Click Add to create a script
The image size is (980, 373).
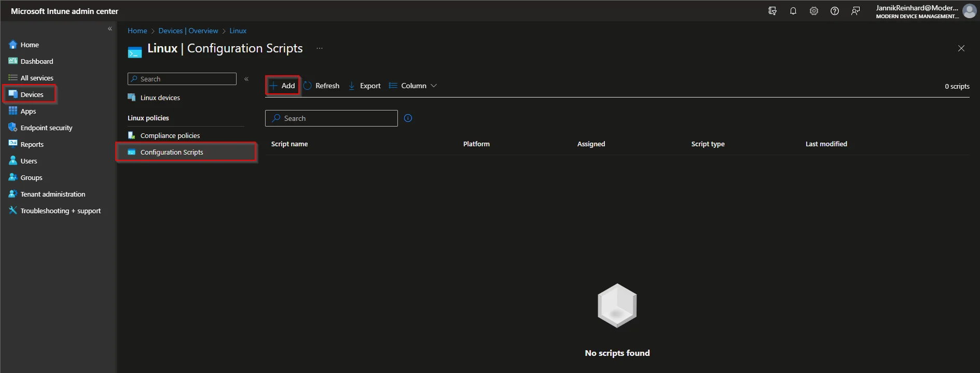(x=282, y=86)
